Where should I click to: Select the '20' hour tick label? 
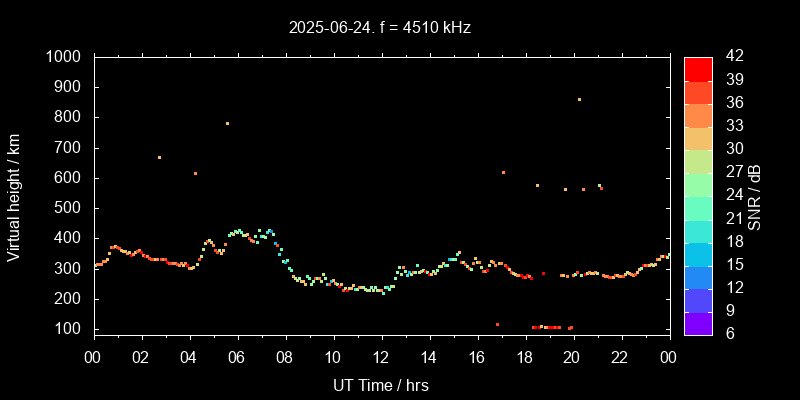coord(572,357)
